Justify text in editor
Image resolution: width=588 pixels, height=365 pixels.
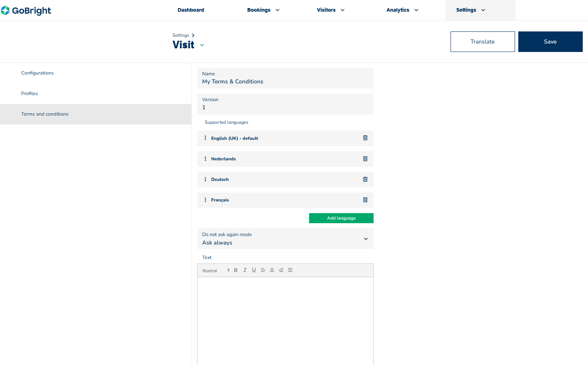click(x=290, y=270)
